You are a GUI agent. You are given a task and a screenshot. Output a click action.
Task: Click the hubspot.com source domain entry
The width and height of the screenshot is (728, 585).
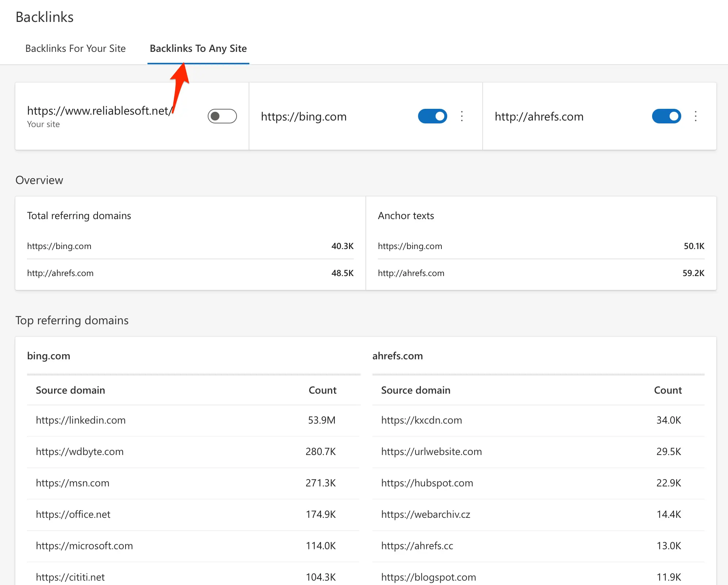(427, 483)
